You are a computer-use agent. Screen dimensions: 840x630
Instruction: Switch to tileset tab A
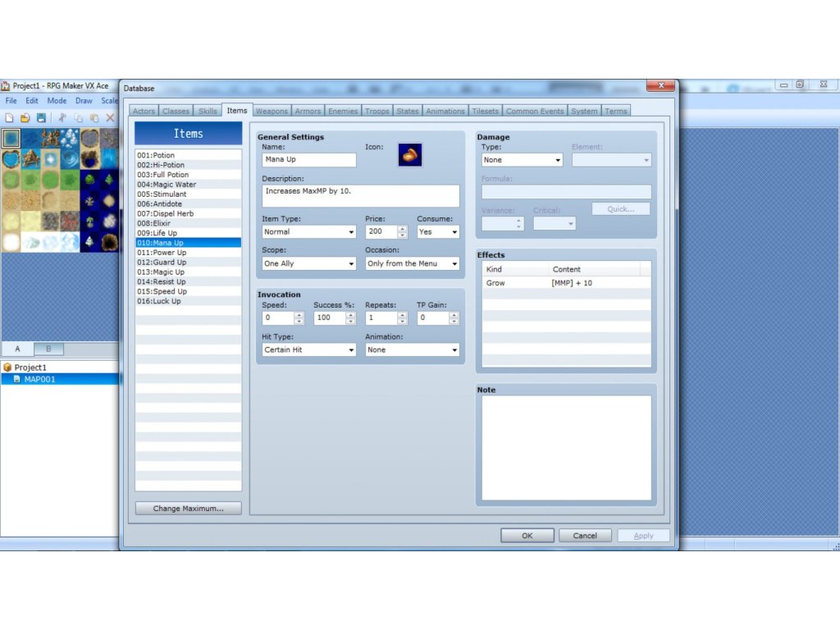click(18, 349)
